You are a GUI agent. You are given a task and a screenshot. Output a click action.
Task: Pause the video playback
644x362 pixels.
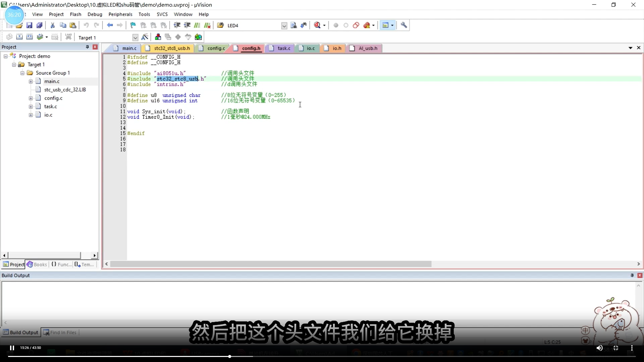[x=11, y=347]
